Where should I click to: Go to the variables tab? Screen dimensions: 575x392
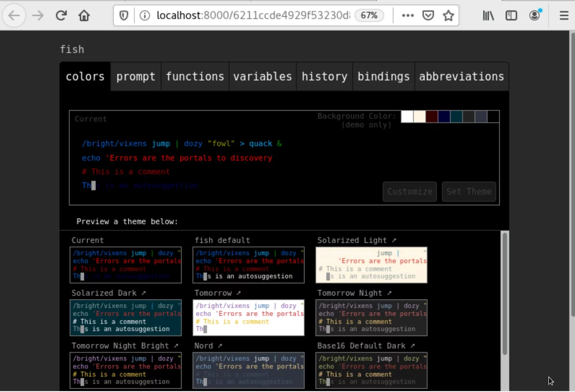point(263,77)
